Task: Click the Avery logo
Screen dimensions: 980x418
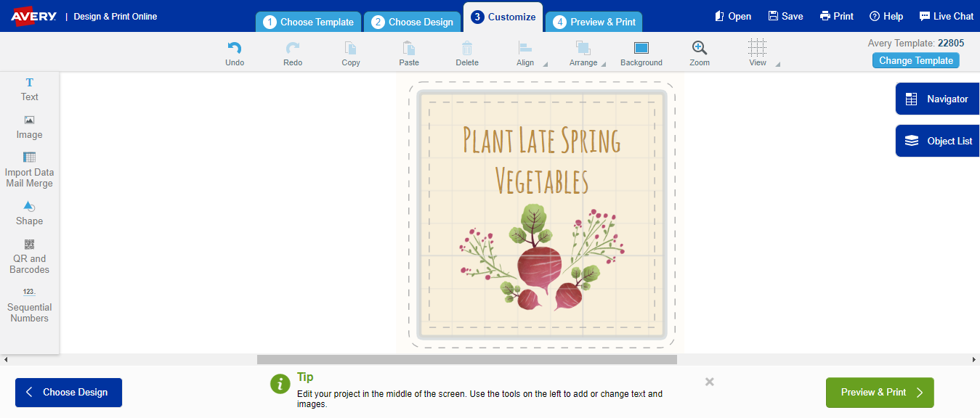Action: [x=33, y=16]
